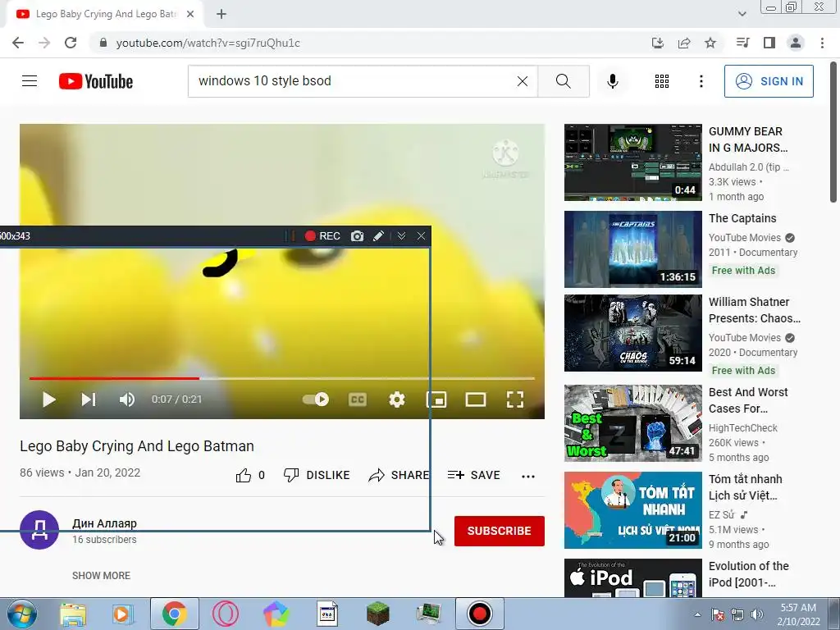The height and width of the screenshot is (630, 840).
Task: Open Minecraft from the taskbar
Action: pyautogui.click(x=377, y=614)
